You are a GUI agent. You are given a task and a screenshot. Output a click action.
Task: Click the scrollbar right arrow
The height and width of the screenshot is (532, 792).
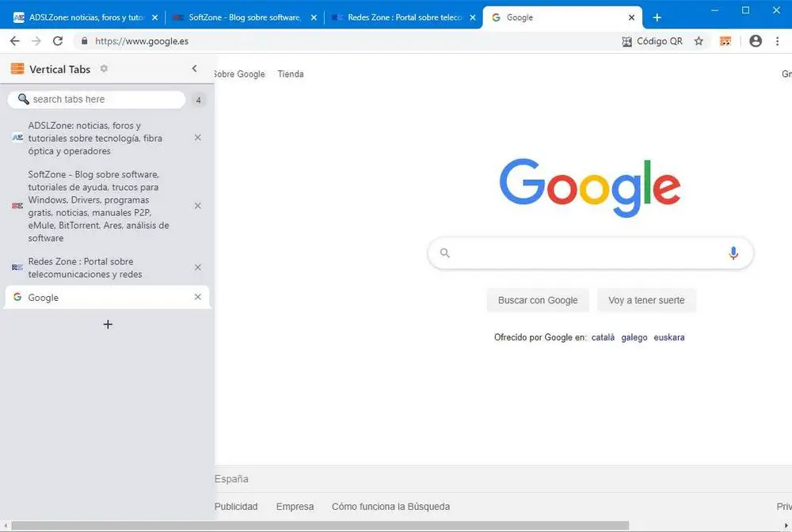coord(786,526)
